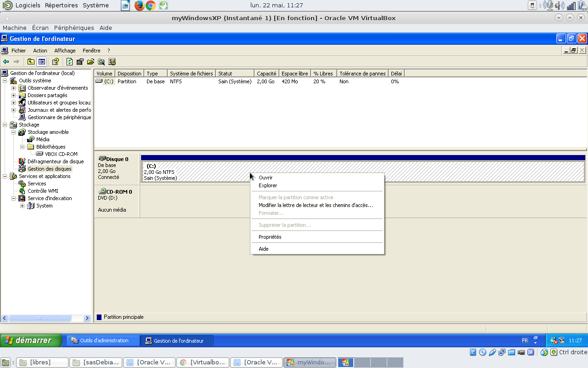Choose Explorer in the context menu
The height and width of the screenshot is (368, 588).
(x=317, y=185)
